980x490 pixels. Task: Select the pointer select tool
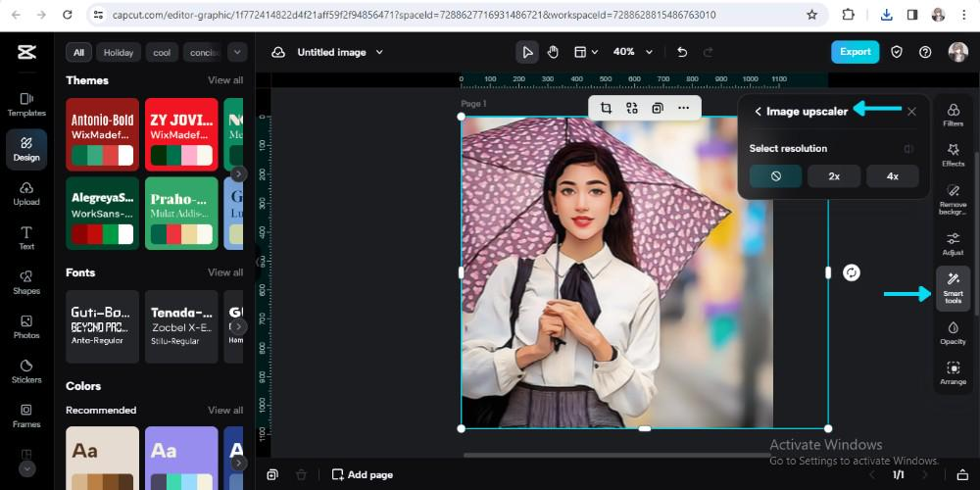pos(527,53)
